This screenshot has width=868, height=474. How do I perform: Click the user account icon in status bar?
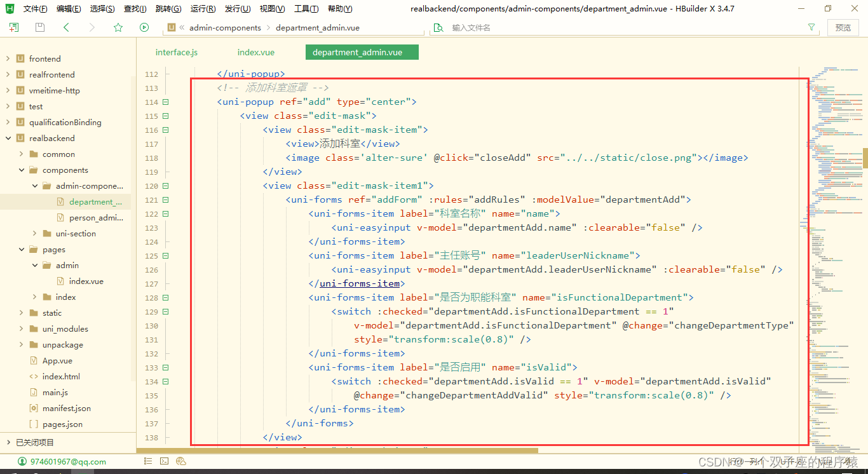pyautogui.click(x=22, y=461)
